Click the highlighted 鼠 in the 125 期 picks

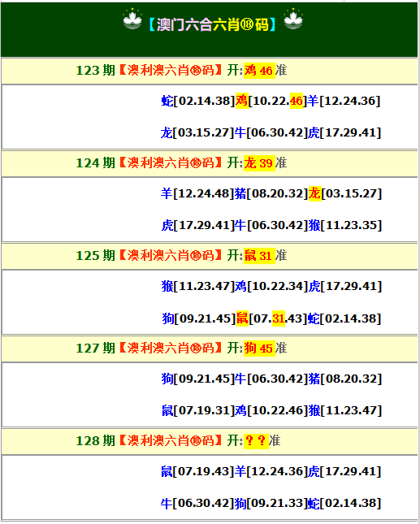click(242, 318)
